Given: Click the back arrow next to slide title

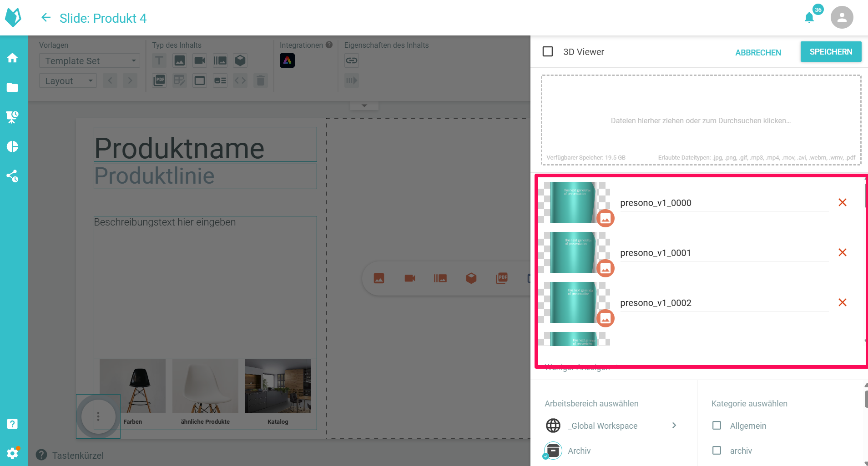Looking at the screenshot, I should [x=46, y=18].
